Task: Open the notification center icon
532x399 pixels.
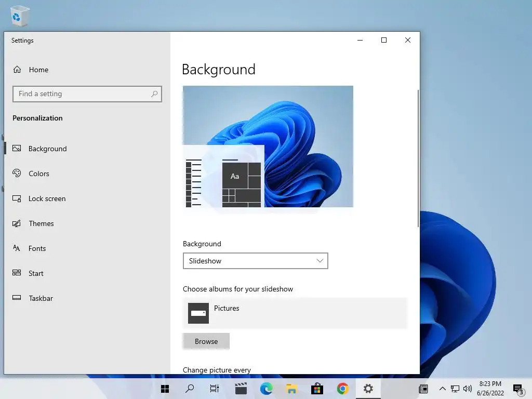Action: click(x=518, y=390)
